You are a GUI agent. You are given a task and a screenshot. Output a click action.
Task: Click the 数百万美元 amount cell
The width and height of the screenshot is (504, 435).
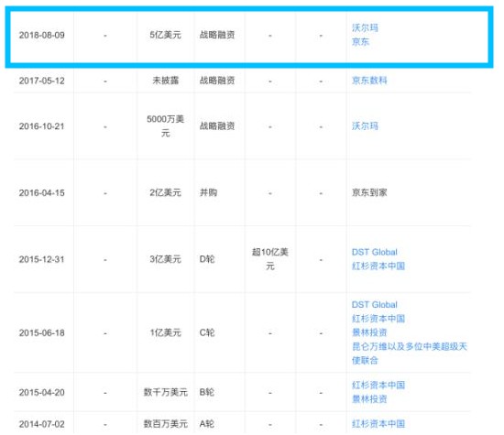point(166,424)
